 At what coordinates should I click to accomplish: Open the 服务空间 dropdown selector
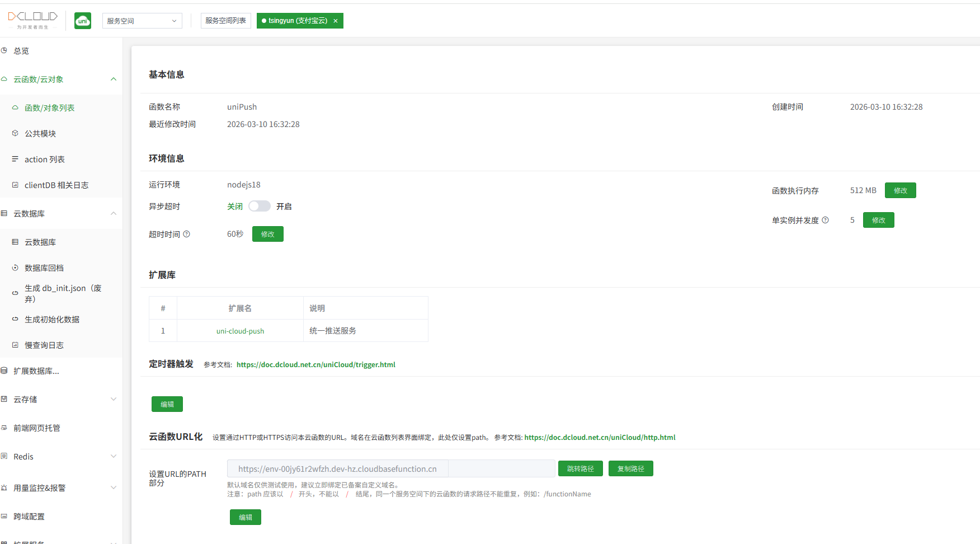142,21
